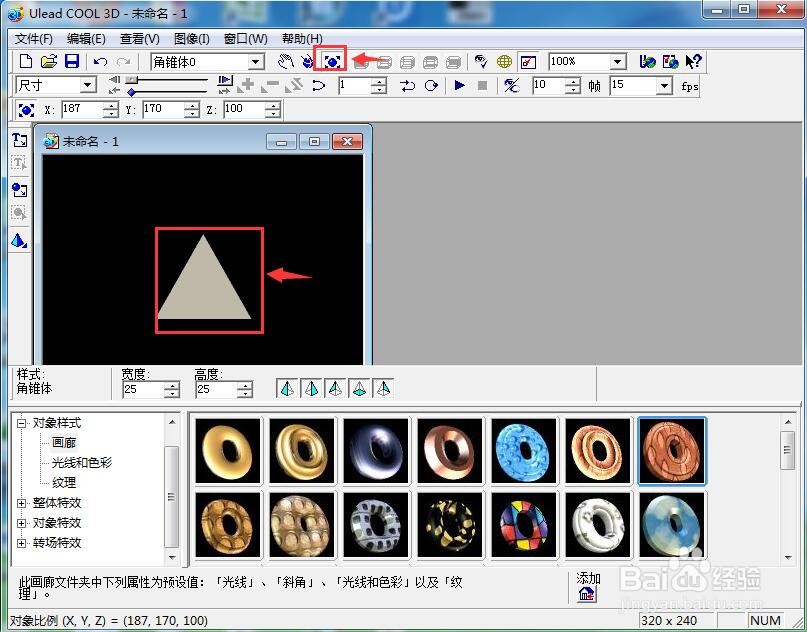Open a file with the folder icon
Screen dimensions: 807x632
[x=49, y=62]
